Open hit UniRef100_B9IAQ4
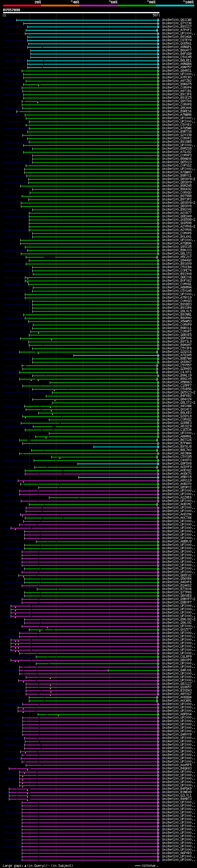The image size is (197, 868). (x=177, y=37)
